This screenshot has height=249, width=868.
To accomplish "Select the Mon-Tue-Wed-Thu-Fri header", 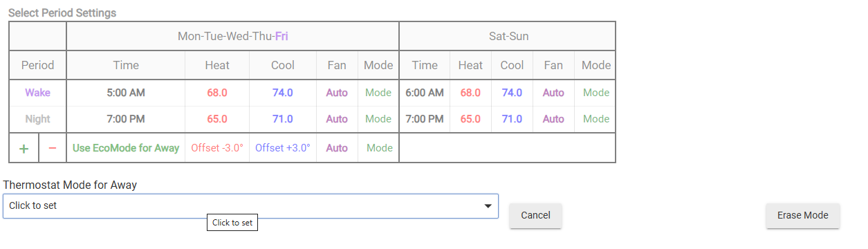I will pyautogui.click(x=232, y=37).
